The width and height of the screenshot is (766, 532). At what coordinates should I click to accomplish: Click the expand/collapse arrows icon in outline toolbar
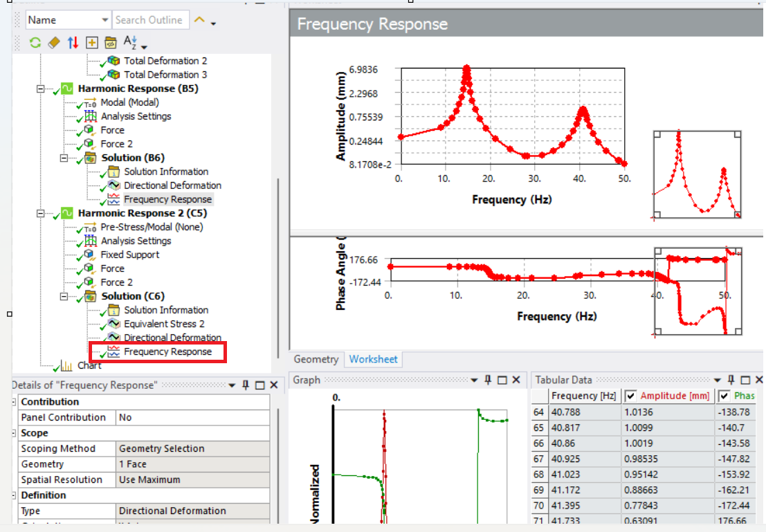(73, 43)
